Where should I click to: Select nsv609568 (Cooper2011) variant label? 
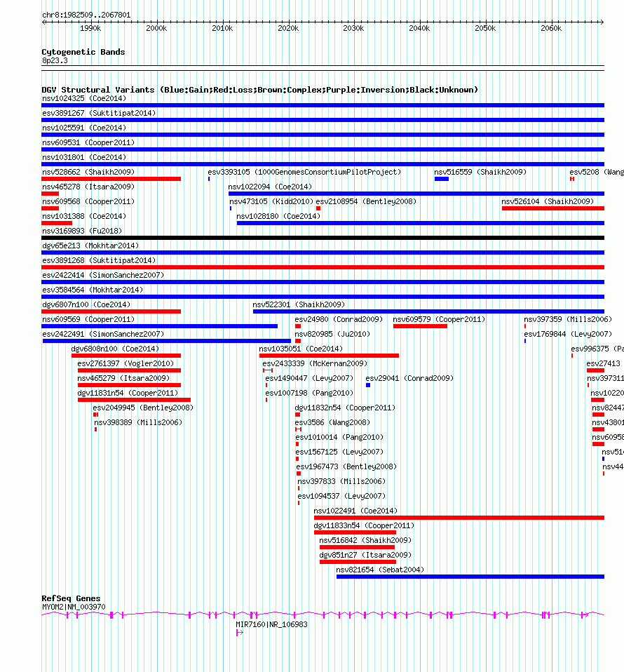click(88, 201)
